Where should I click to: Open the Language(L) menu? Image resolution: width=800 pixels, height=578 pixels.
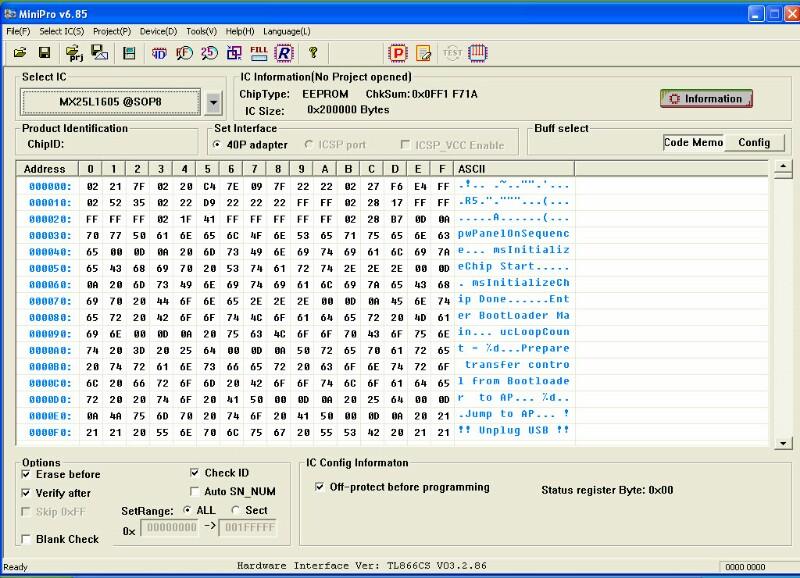[x=287, y=32]
